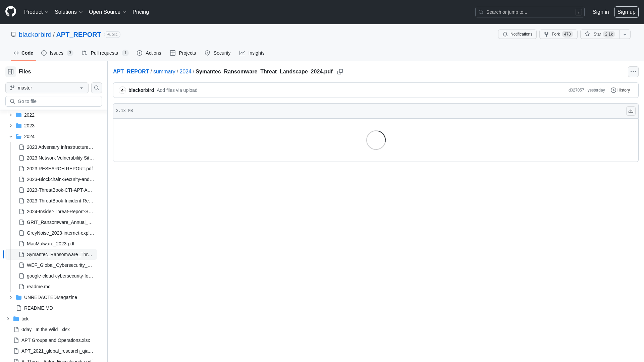Open the README.MD file in summary
The width and height of the screenshot is (644, 362).
pyautogui.click(x=39, y=308)
